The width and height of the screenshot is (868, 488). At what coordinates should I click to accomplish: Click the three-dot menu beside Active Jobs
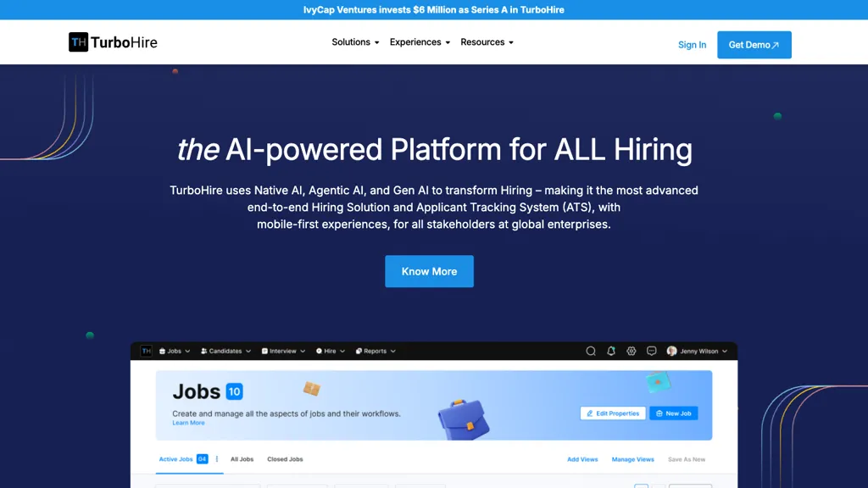click(217, 459)
